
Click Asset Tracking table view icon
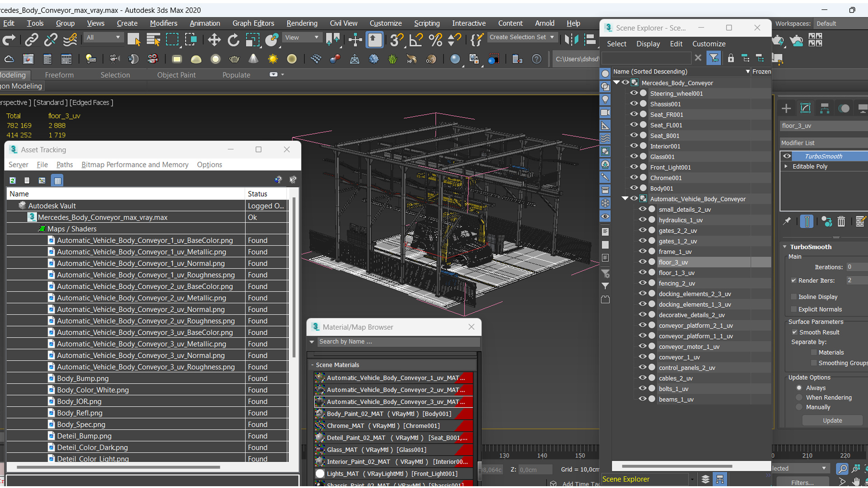pyautogui.click(x=57, y=180)
